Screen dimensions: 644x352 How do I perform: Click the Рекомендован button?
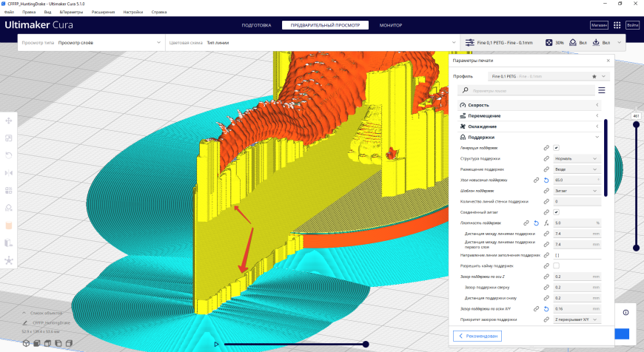click(477, 336)
